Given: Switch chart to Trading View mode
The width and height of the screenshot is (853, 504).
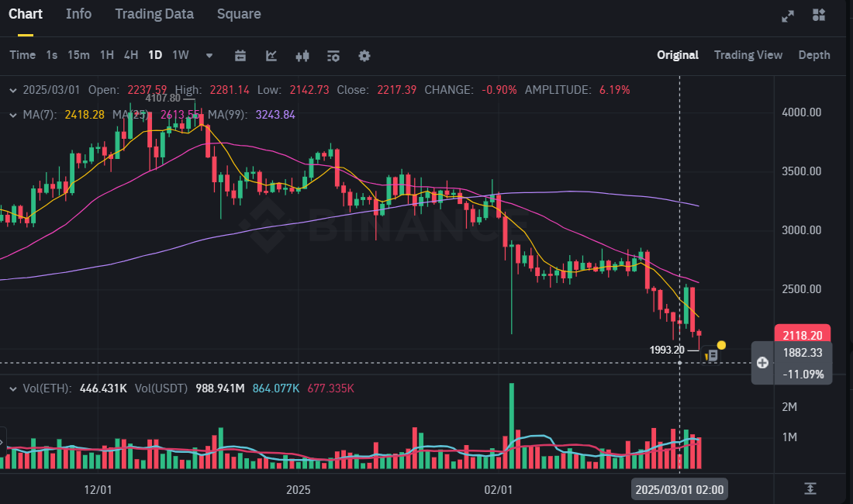Looking at the screenshot, I should coord(748,55).
